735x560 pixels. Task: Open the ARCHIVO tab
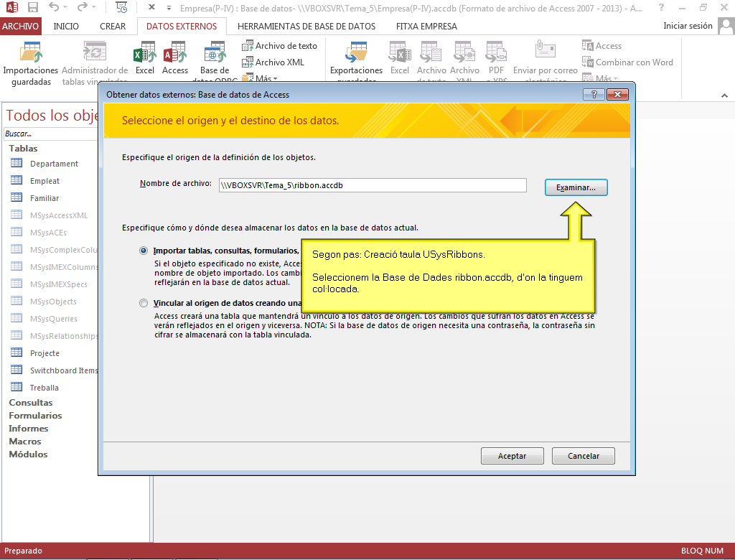click(21, 27)
